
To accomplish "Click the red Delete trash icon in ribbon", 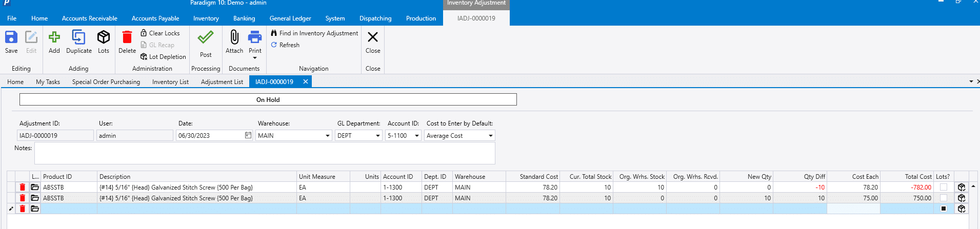I will [x=127, y=38].
